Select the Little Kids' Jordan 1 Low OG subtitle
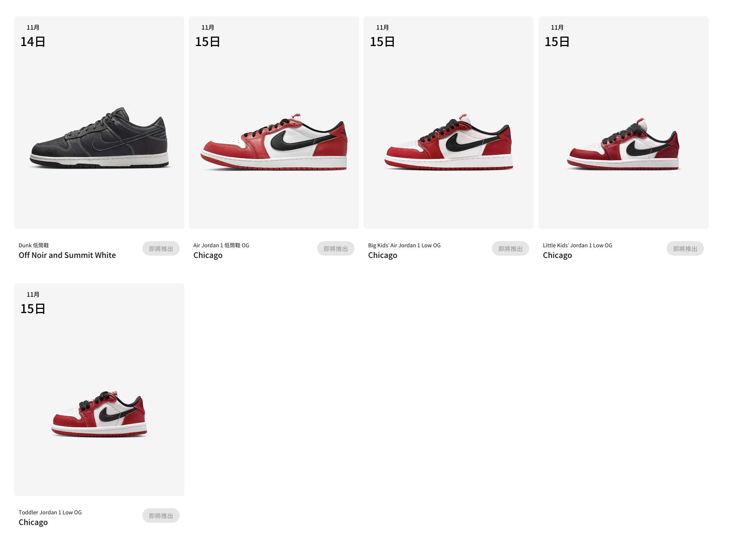731x560 pixels. (x=578, y=245)
